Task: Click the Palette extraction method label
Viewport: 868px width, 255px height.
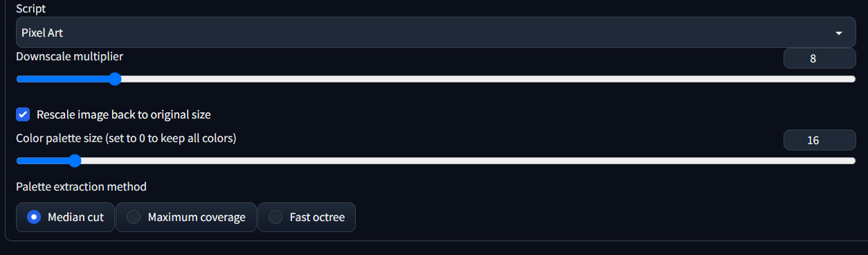Action: coord(81,186)
